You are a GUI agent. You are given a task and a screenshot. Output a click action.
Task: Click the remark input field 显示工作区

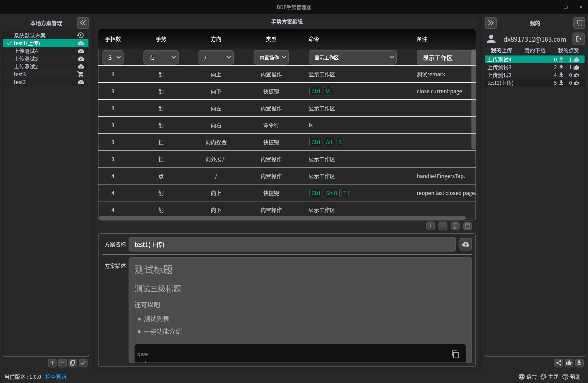point(444,58)
